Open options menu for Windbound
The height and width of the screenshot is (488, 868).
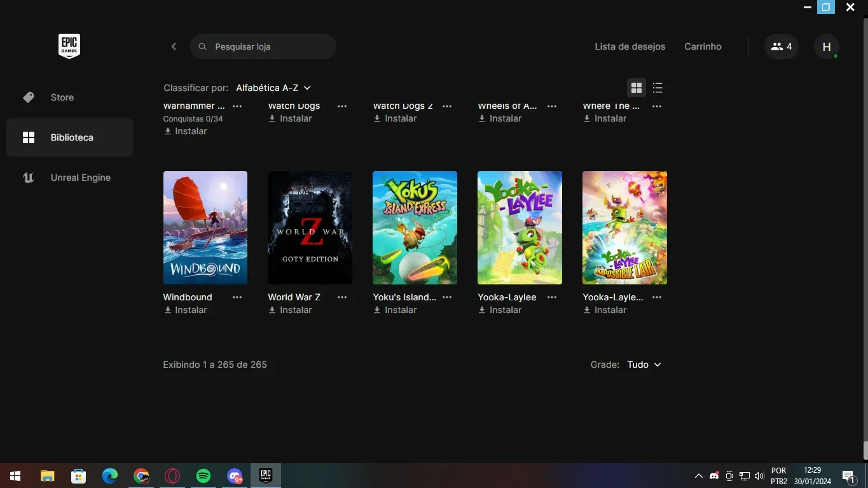pos(237,297)
